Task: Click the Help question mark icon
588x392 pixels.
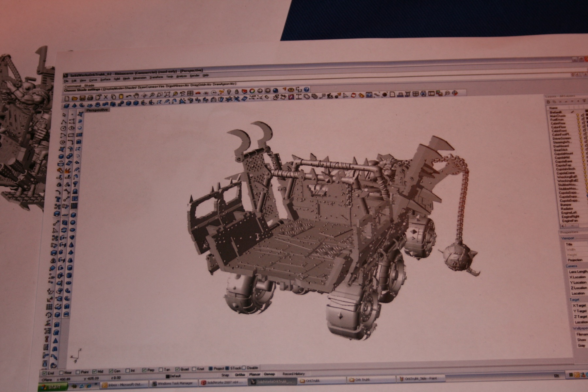Action: [306, 90]
